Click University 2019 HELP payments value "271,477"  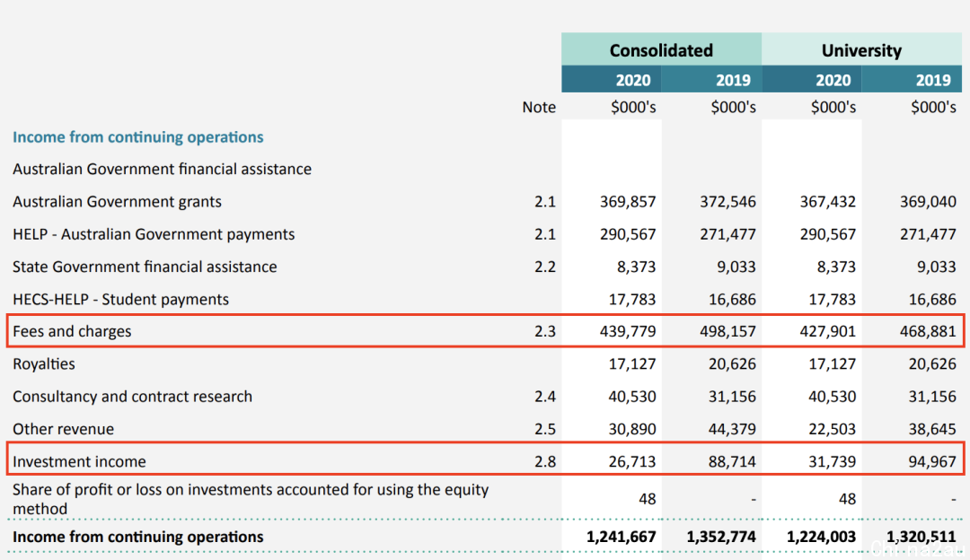928,234
